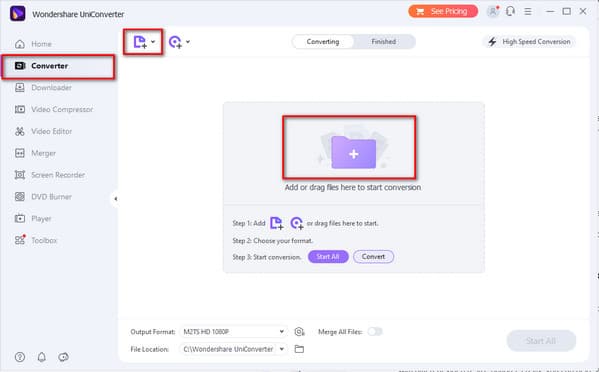
Task: Click the purple Start All button in Step 3
Action: click(328, 257)
